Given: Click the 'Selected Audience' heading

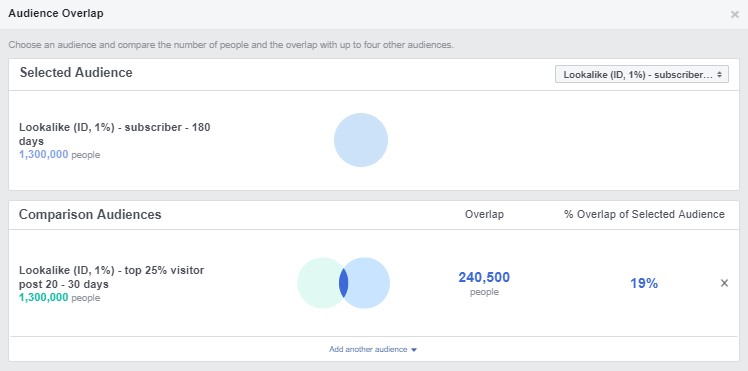Looking at the screenshot, I should pyautogui.click(x=76, y=72).
